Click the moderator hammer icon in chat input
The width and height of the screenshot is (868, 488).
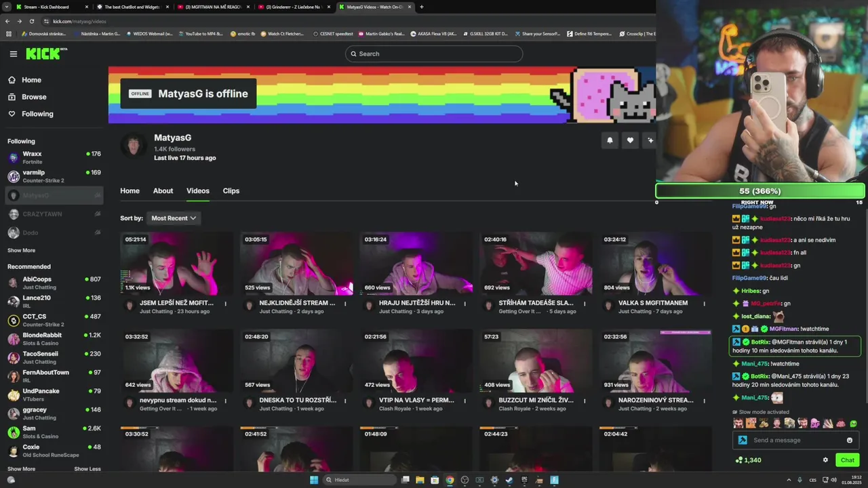click(x=743, y=440)
